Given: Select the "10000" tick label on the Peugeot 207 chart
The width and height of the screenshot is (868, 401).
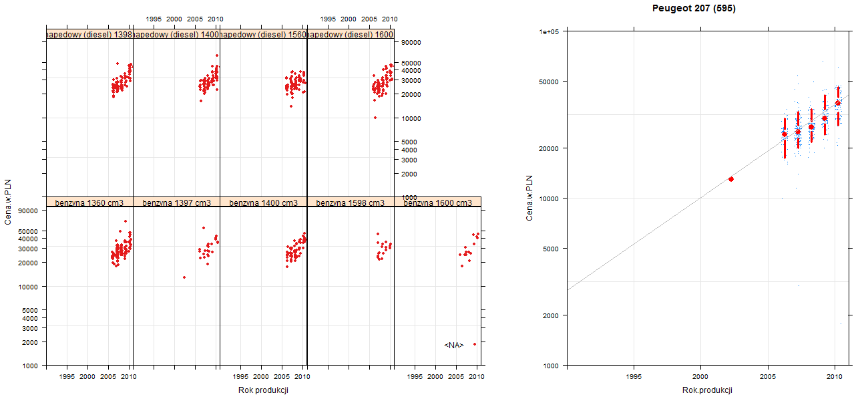Looking at the screenshot, I should [550, 198].
